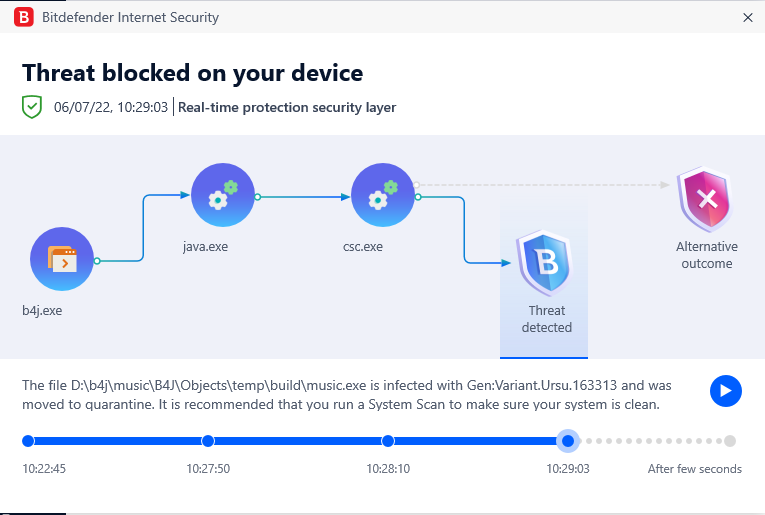Close the Bitdefender threat window
765x515 pixels.
point(747,17)
